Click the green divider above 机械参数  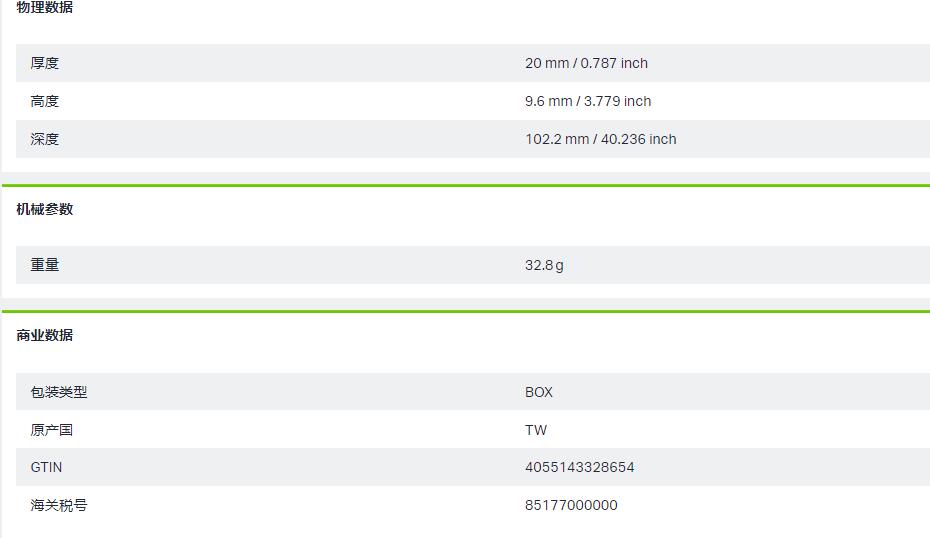pos(466,186)
